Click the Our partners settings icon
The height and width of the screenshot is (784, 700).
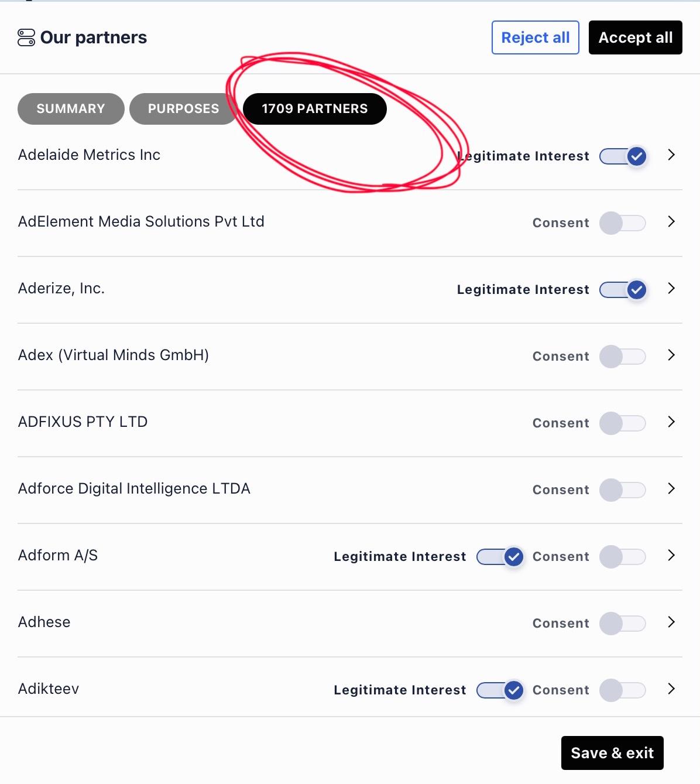[26, 37]
